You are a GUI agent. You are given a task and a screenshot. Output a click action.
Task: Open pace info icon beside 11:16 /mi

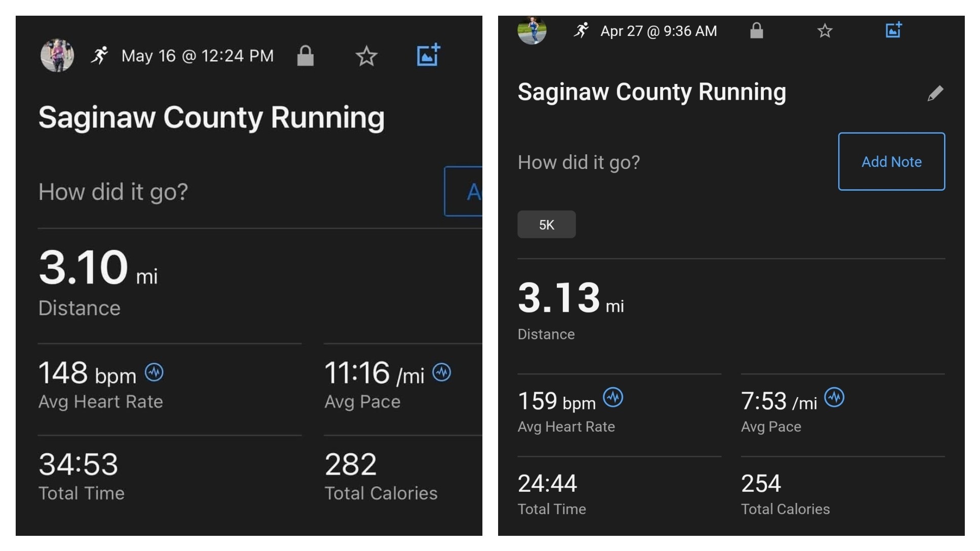(441, 372)
